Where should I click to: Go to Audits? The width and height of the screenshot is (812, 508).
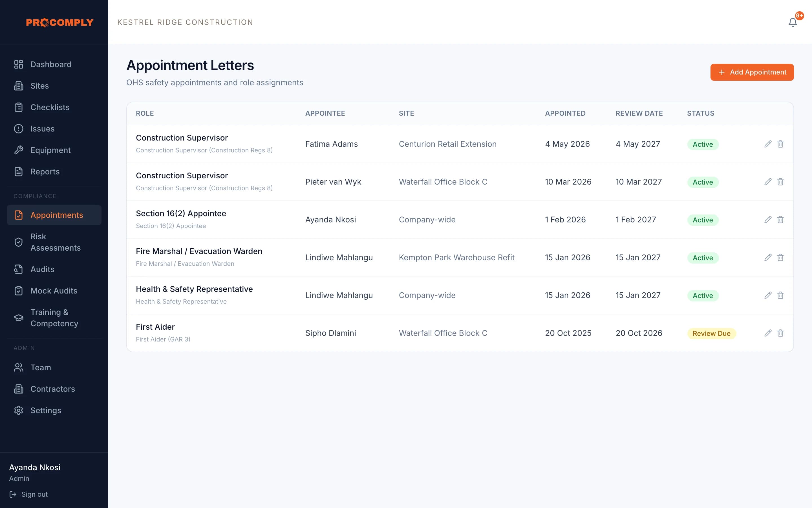coord(54,270)
